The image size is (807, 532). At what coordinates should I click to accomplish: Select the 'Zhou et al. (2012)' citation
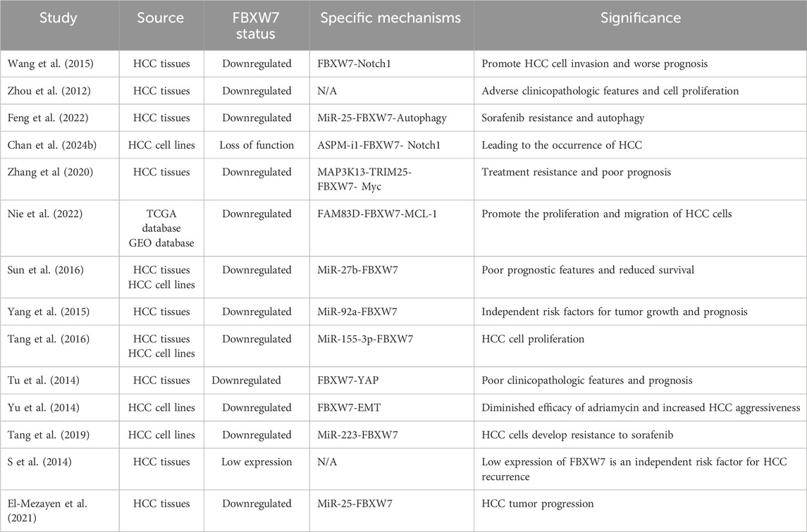coord(49,91)
